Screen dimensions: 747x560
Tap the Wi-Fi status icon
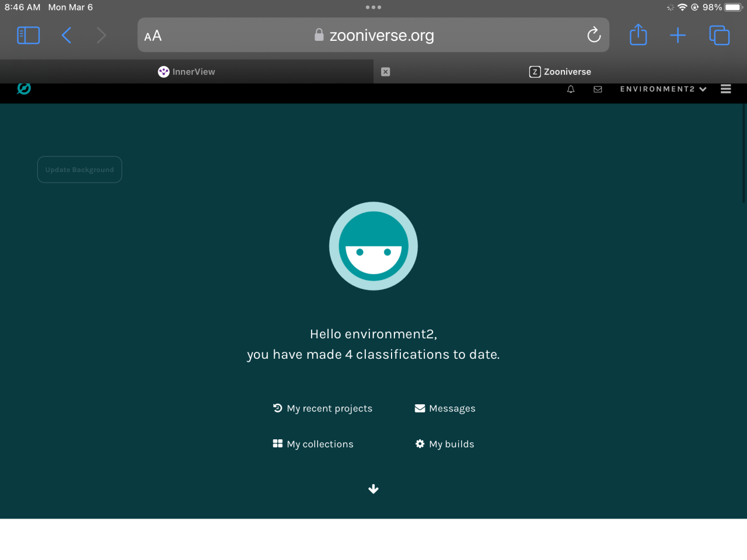click(682, 7)
